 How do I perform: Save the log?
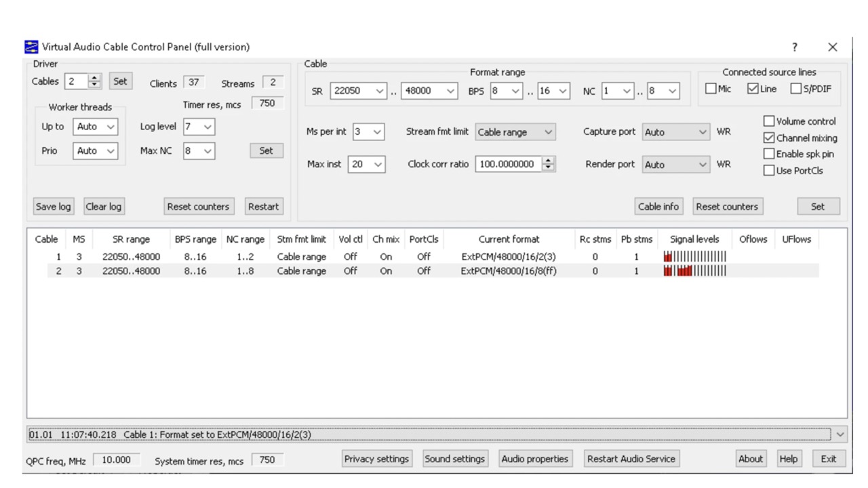pos(53,206)
